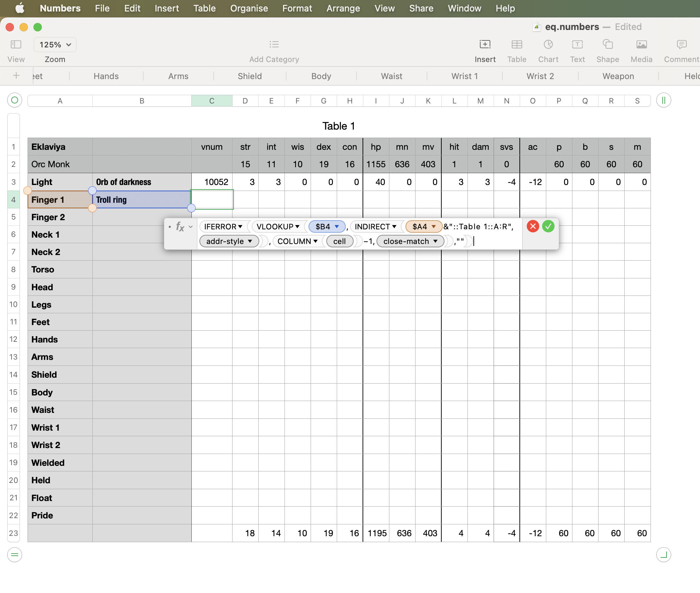Click the add-row handle at table bottom-left

click(x=15, y=554)
